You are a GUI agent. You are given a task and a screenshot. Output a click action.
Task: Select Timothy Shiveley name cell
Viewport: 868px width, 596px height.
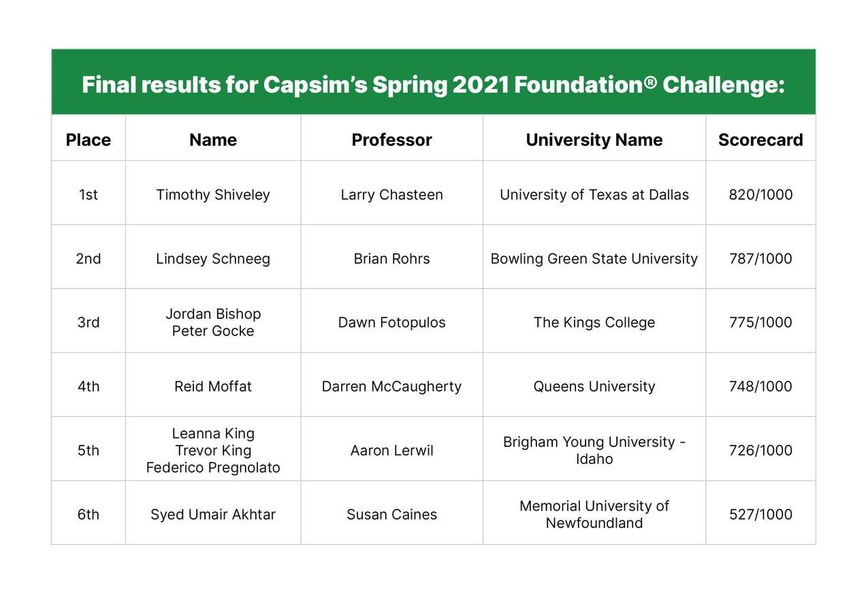click(213, 195)
